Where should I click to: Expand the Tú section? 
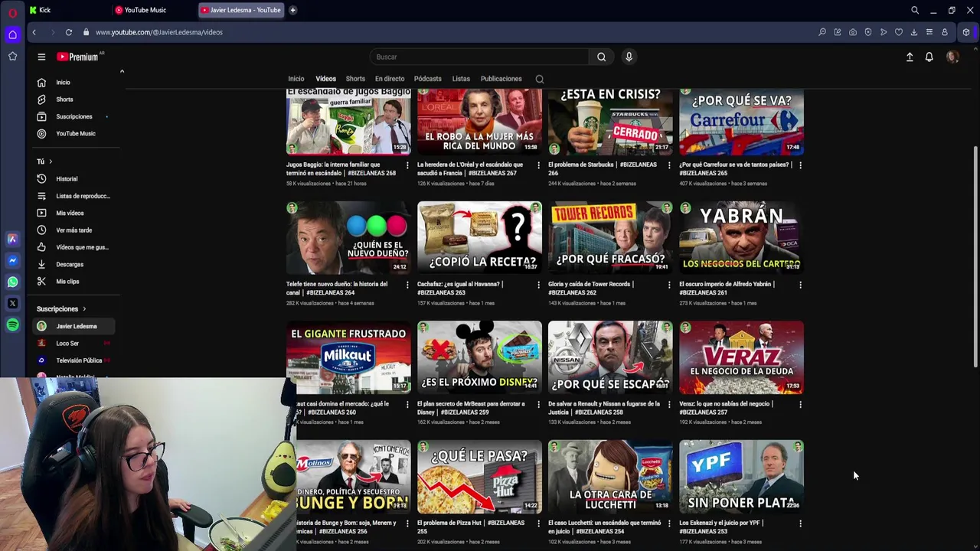pos(44,161)
